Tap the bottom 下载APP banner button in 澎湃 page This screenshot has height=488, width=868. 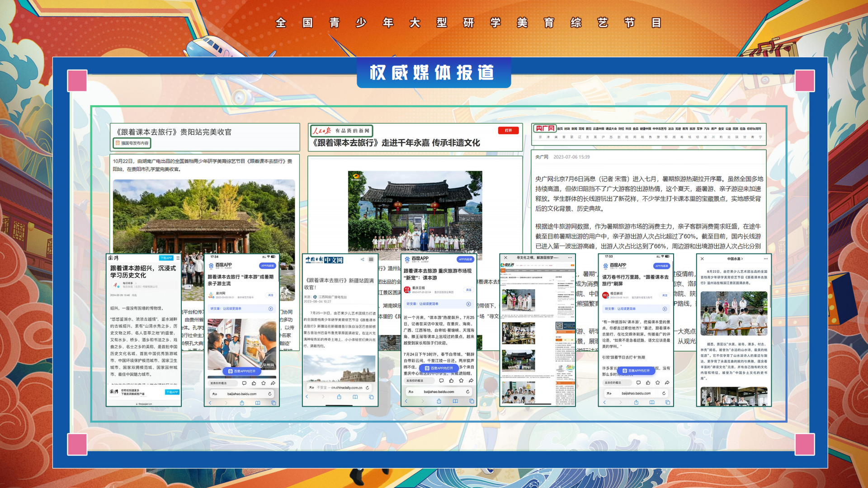click(x=172, y=392)
